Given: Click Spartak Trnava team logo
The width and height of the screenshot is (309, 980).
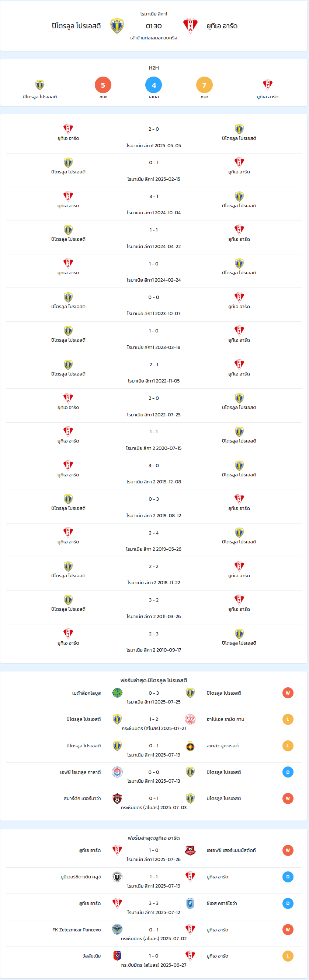Looking at the screenshot, I should (117, 798).
